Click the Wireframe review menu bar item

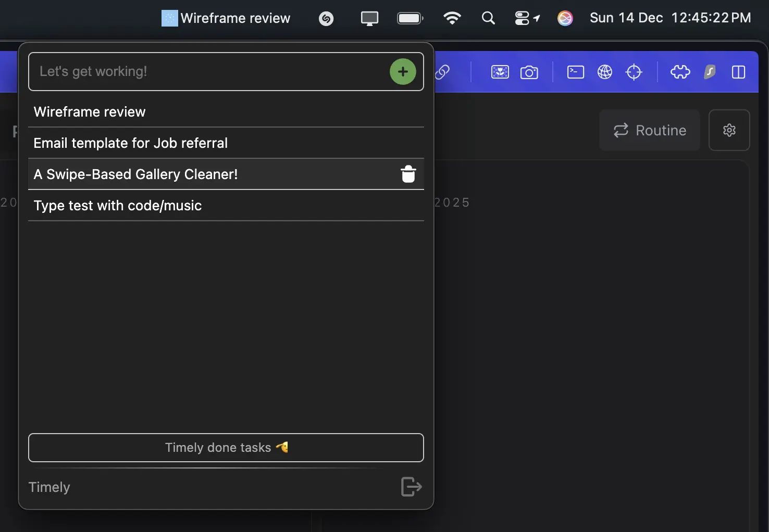[226, 18]
